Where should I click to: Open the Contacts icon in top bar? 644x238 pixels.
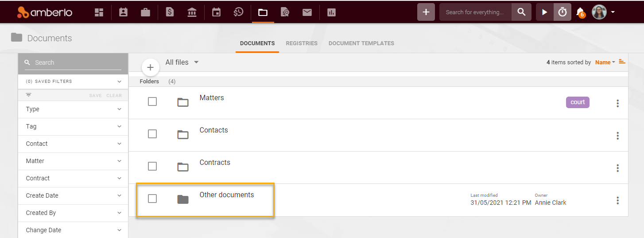coord(123,12)
